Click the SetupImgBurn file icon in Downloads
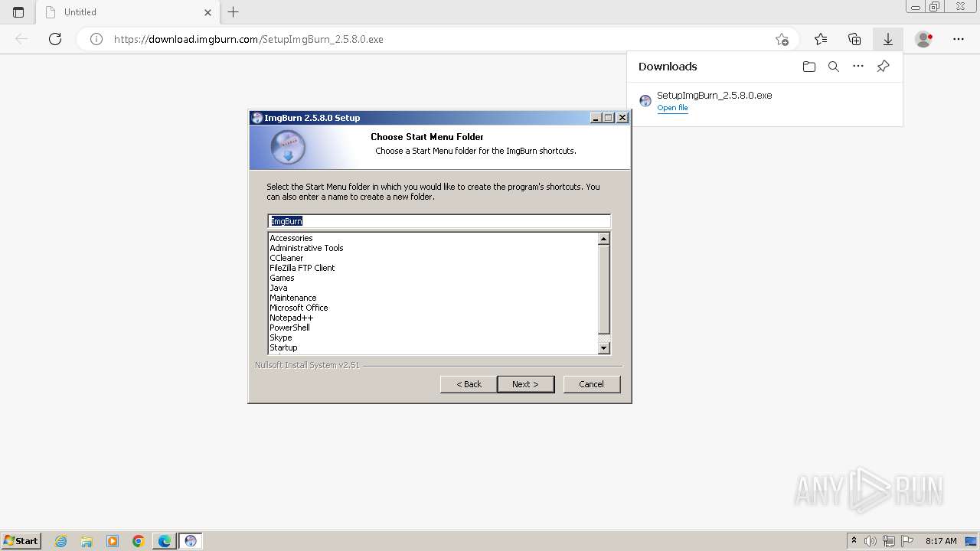Viewport: 980px width, 551px height. [x=645, y=100]
